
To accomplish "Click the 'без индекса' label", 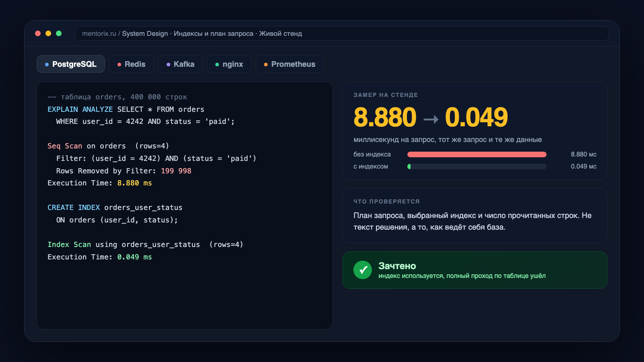I will point(372,154).
